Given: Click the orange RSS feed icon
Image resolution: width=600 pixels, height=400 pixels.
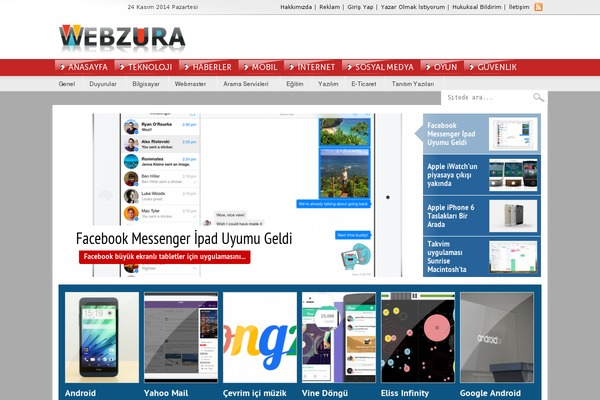Looking at the screenshot, I should 538,7.
